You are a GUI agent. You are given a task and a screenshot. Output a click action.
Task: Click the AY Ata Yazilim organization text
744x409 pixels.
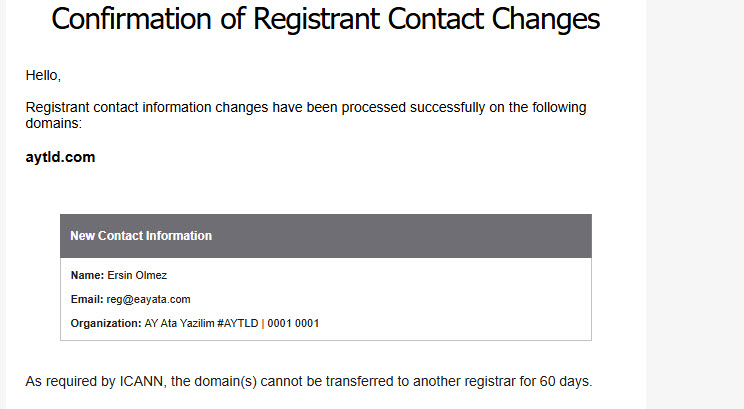tap(179, 324)
